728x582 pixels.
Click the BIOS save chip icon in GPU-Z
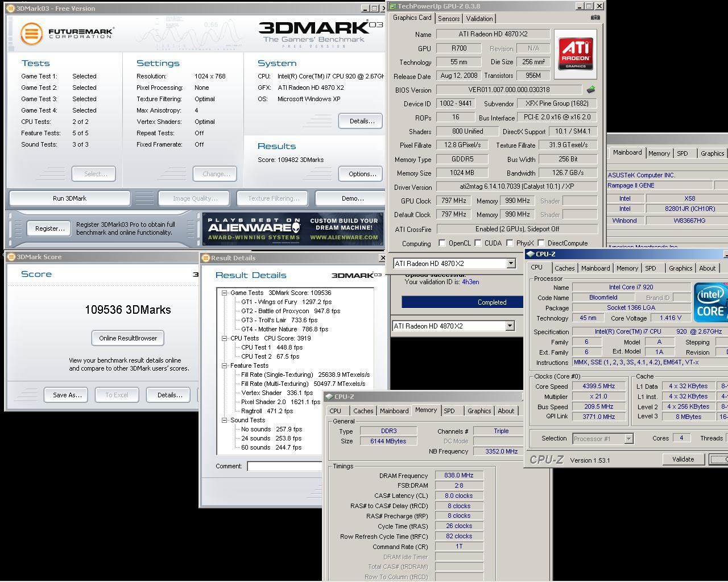point(591,90)
